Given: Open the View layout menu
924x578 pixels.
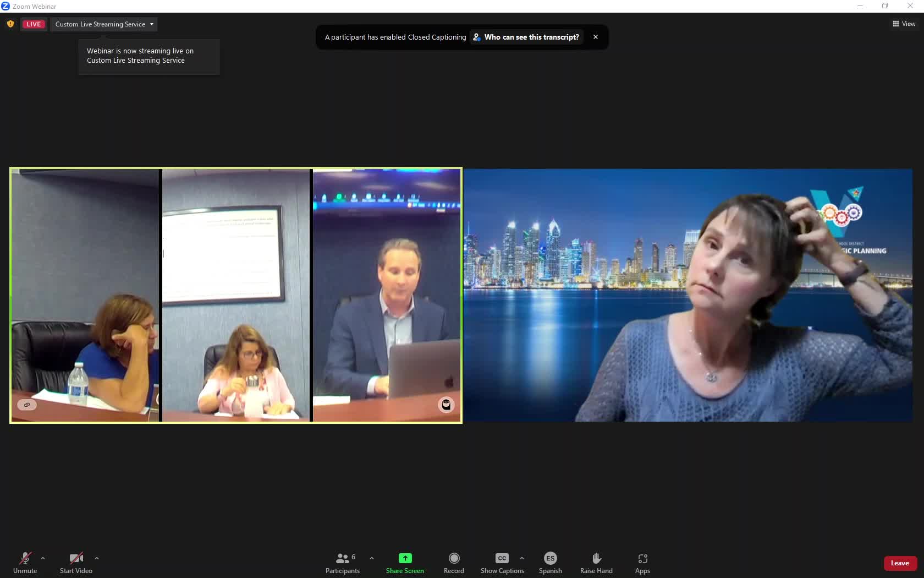Looking at the screenshot, I should click(x=904, y=24).
